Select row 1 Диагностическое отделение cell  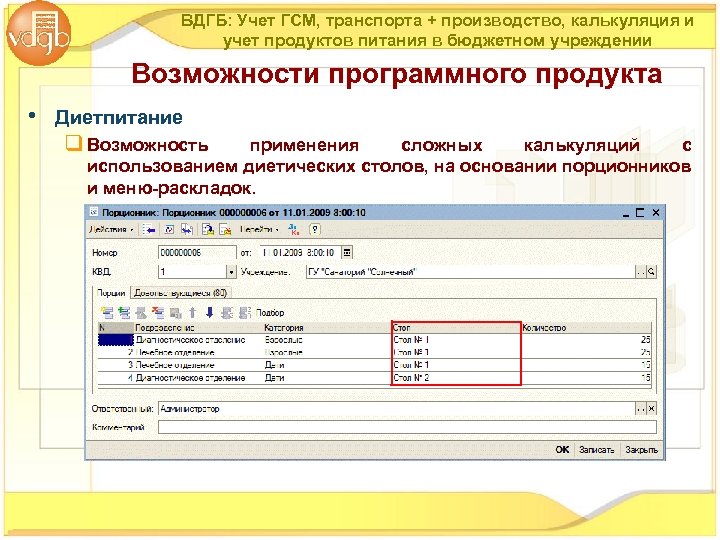[x=198, y=340]
